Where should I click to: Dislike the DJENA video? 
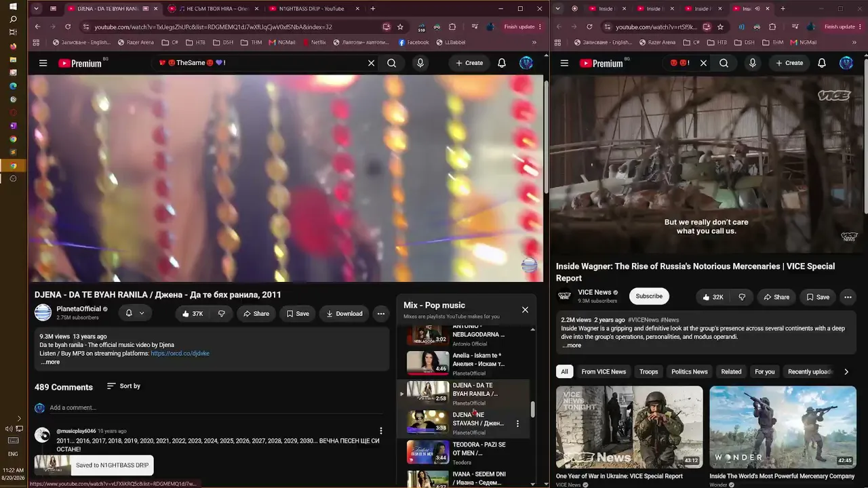pos(222,314)
